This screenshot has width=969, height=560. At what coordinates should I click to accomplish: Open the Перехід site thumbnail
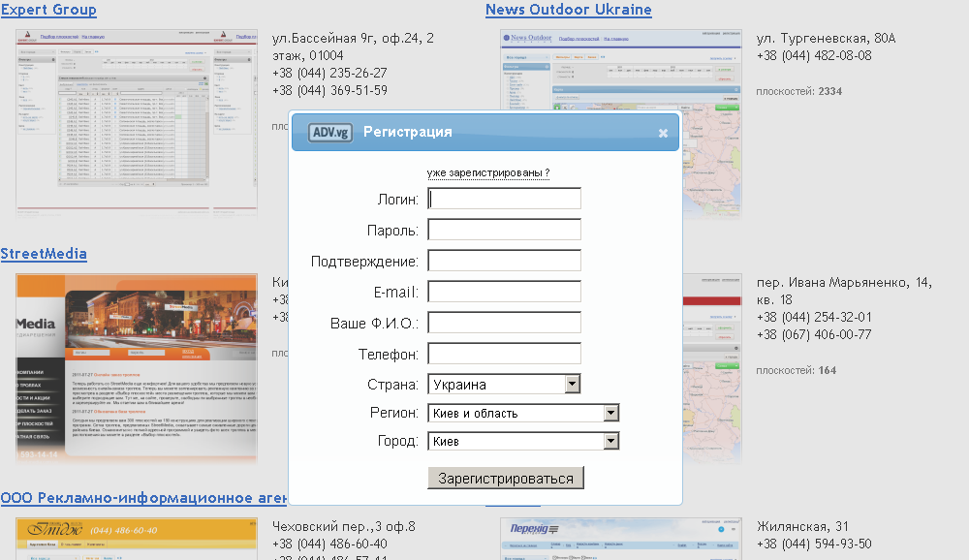tap(620, 539)
